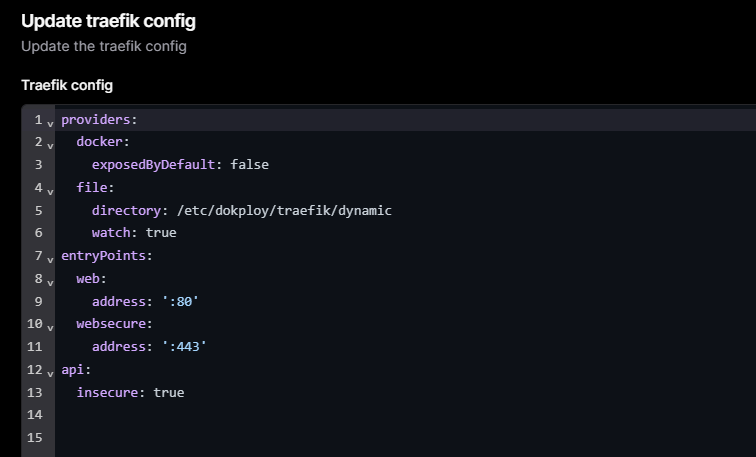Screen dimensions: 756x457
Task: Place cursor on exposedByDefault false value
Action: pos(249,165)
